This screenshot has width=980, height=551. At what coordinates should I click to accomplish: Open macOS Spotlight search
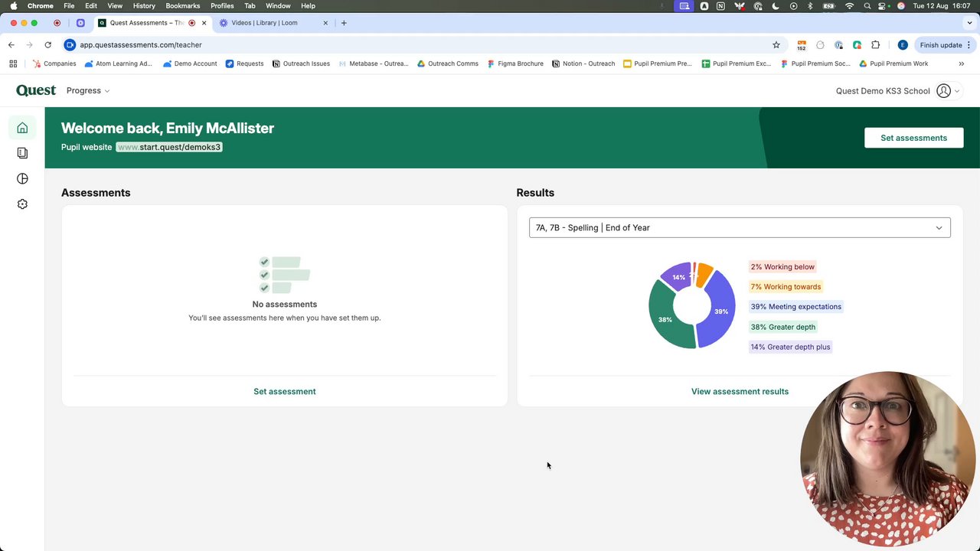tap(867, 6)
